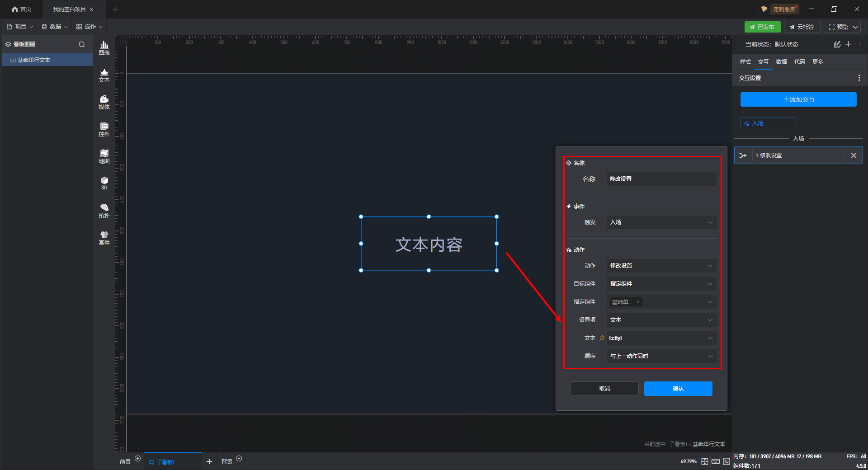Image resolution: width=868 pixels, height=470 pixels.
Task: Click the 云托管 cloud hosting button
Action: (x=802, y=27)
